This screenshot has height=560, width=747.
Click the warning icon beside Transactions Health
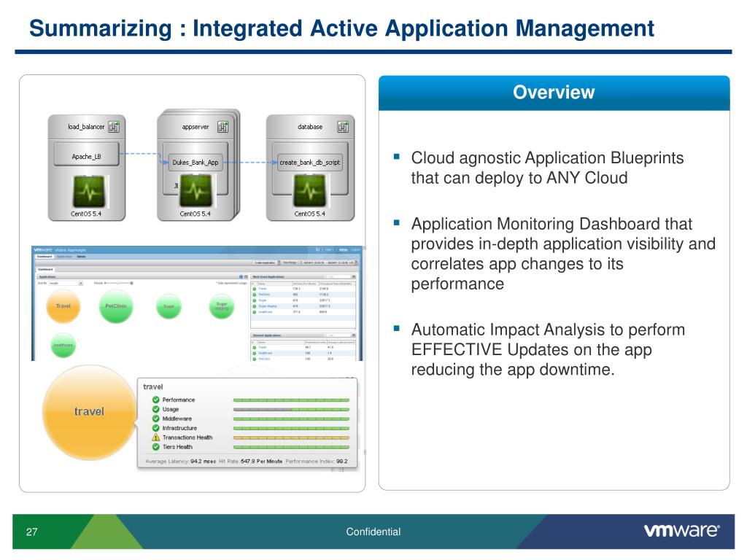click(x=156, y=437)
